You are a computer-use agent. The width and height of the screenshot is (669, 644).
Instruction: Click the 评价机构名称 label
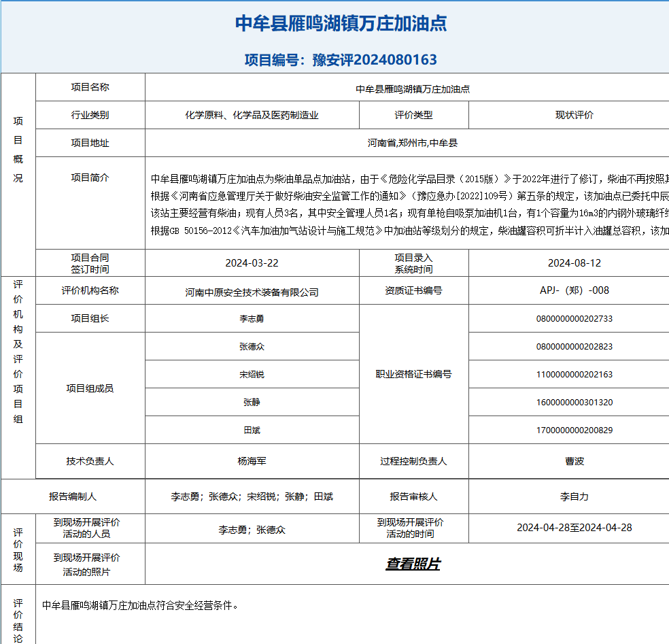click(x=90, y=290)
